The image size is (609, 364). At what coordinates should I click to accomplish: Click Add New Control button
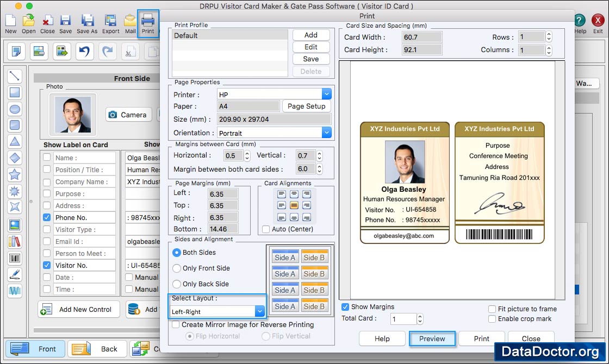[78, 309]
